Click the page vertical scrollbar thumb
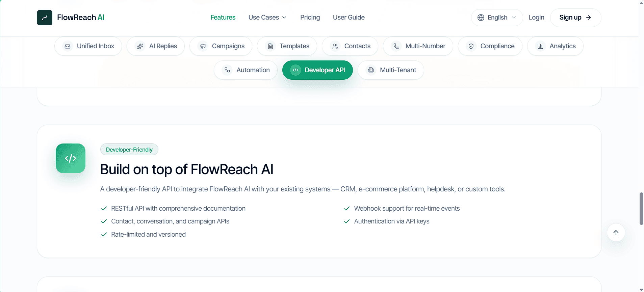644x292 pixels. point(641,209)
